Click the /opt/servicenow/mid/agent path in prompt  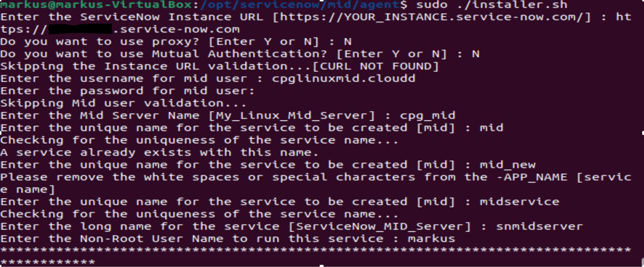[300, 4]
